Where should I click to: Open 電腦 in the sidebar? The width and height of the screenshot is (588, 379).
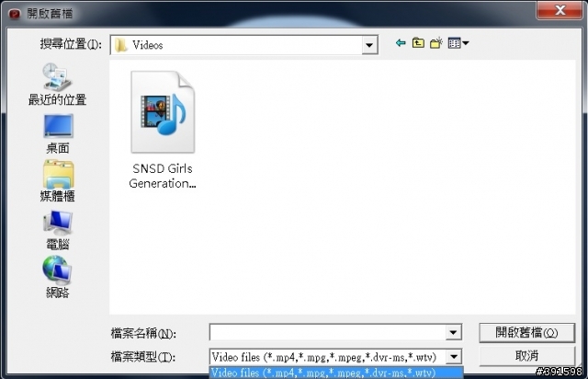click(x=57, y=230)
